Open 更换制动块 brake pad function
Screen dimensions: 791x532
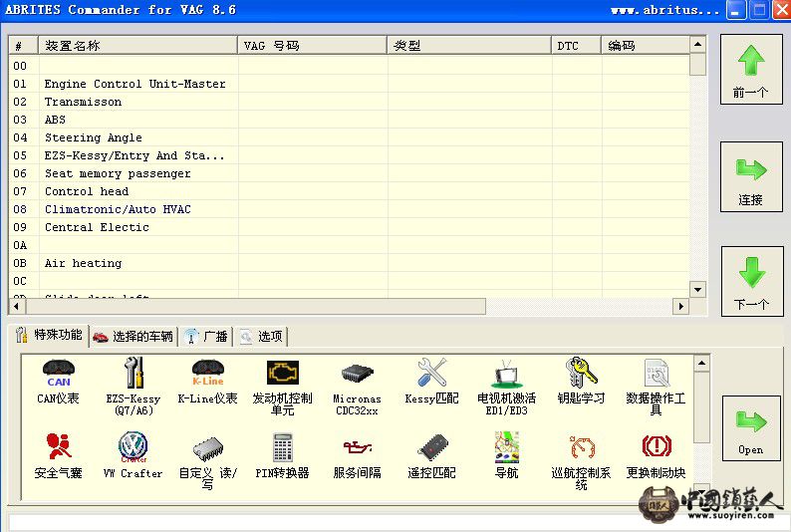656,456
